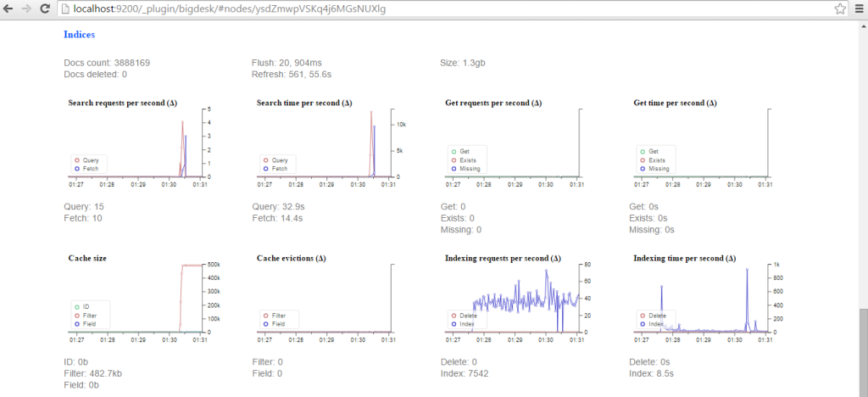Click the Indexing time per second chart title
This screenshot has width=868, height=397.
(685, 258)
